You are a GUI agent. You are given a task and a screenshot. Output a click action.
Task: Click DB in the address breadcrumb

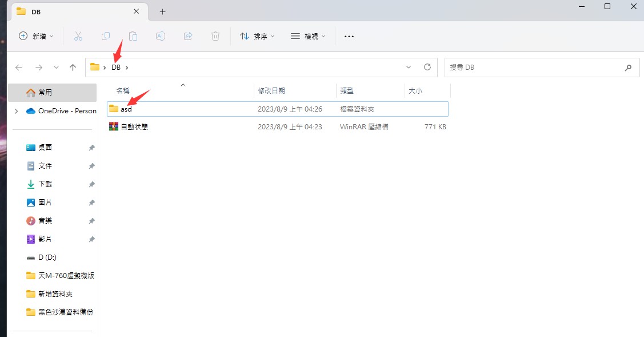click(116, 68)
